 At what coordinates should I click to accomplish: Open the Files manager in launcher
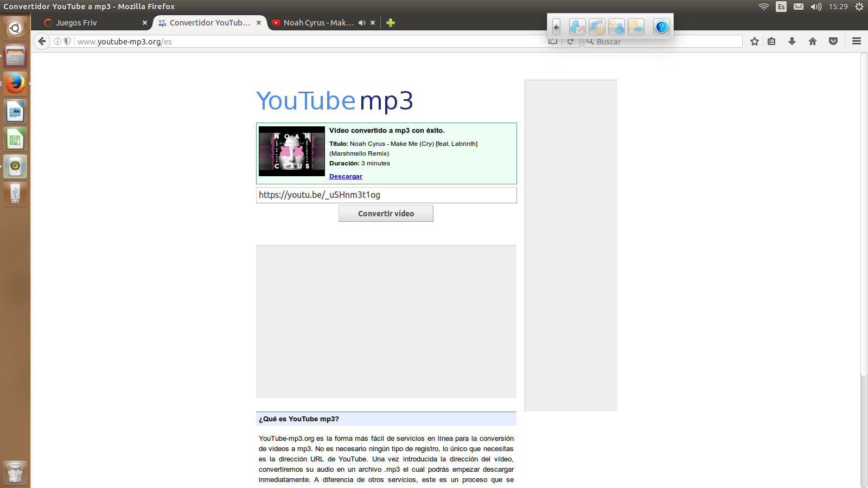(x=15, y=56)
